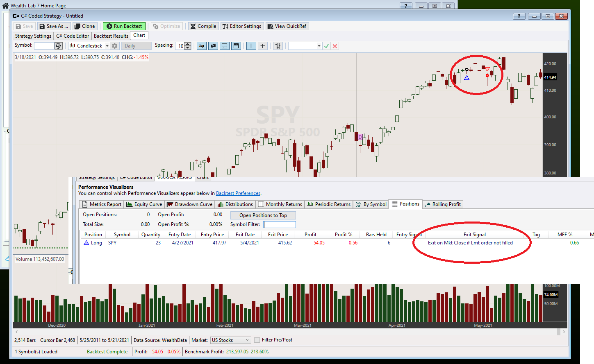
Task: Increase the Spacing stepper value
Action: click(x=188, y=44)
